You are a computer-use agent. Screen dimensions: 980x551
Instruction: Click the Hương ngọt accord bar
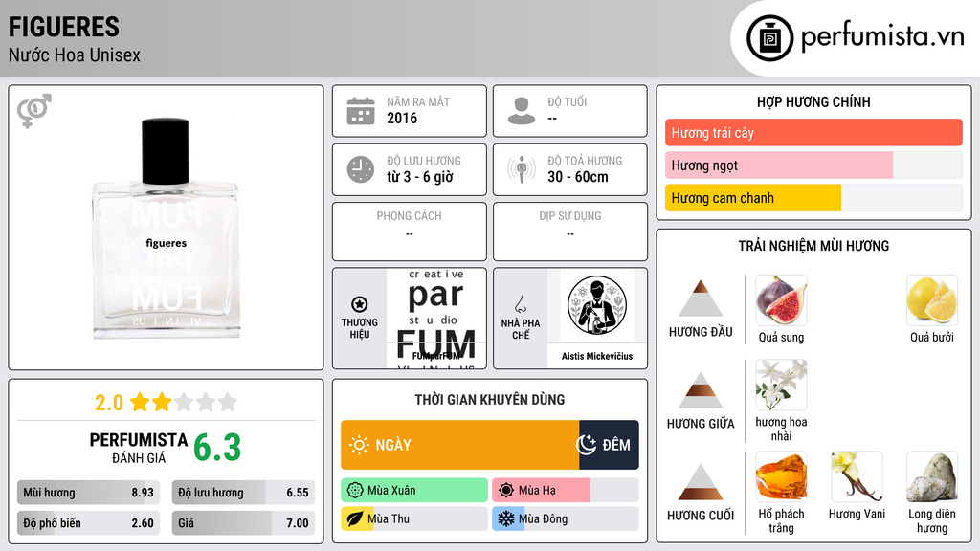point(813,165)
